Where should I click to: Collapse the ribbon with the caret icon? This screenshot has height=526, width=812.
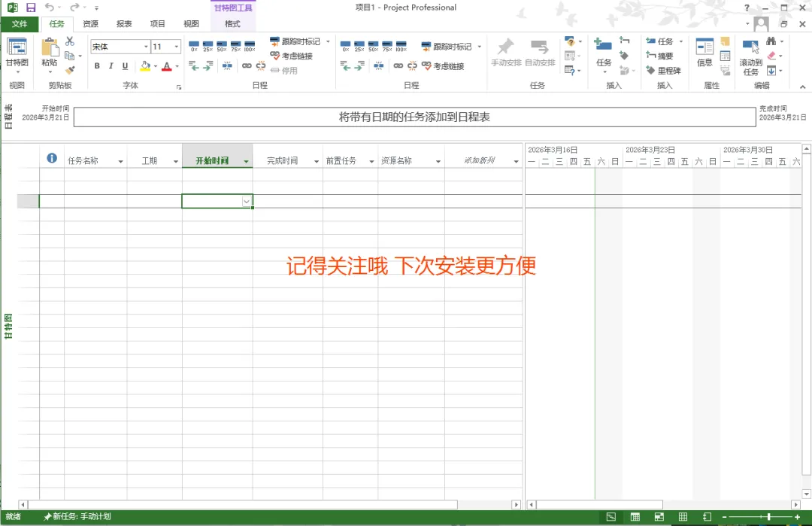802,87
